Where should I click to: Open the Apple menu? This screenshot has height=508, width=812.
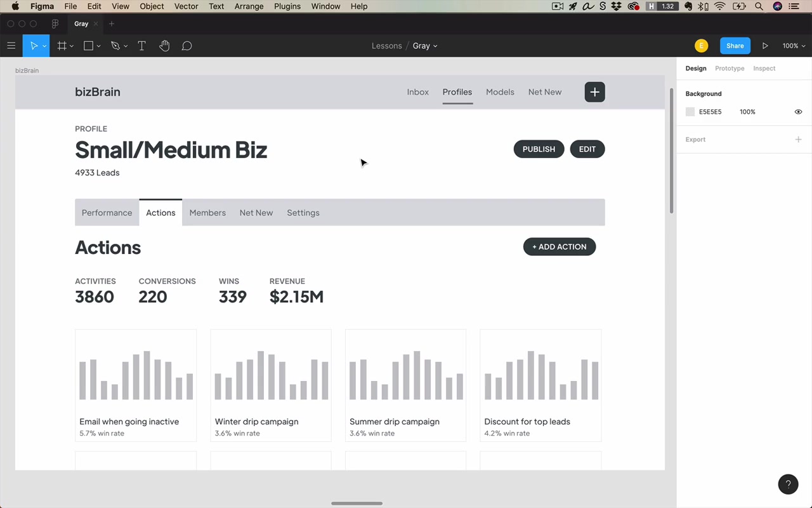click(x=15, y=6)
